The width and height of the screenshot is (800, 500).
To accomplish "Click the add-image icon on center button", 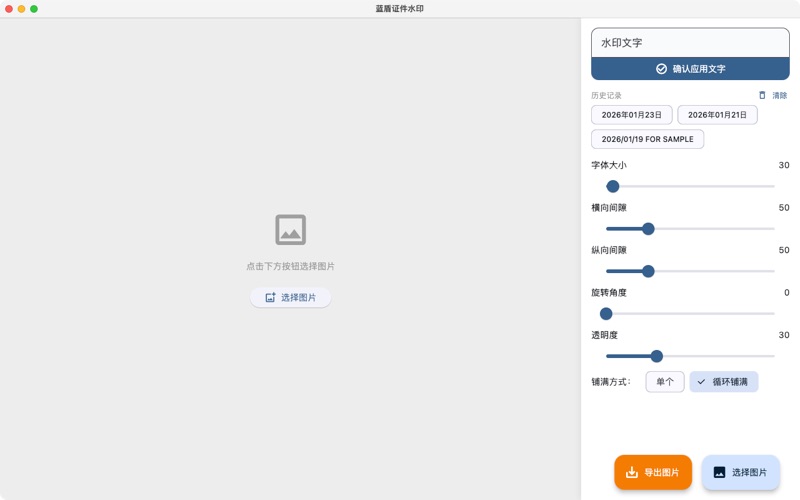I will [270, 298].
